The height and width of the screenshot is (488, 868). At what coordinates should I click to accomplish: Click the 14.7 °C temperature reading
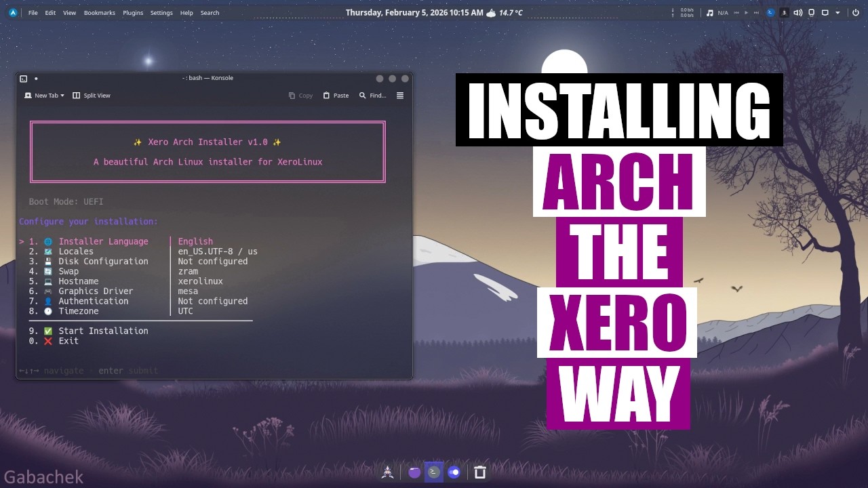point(511,13)
